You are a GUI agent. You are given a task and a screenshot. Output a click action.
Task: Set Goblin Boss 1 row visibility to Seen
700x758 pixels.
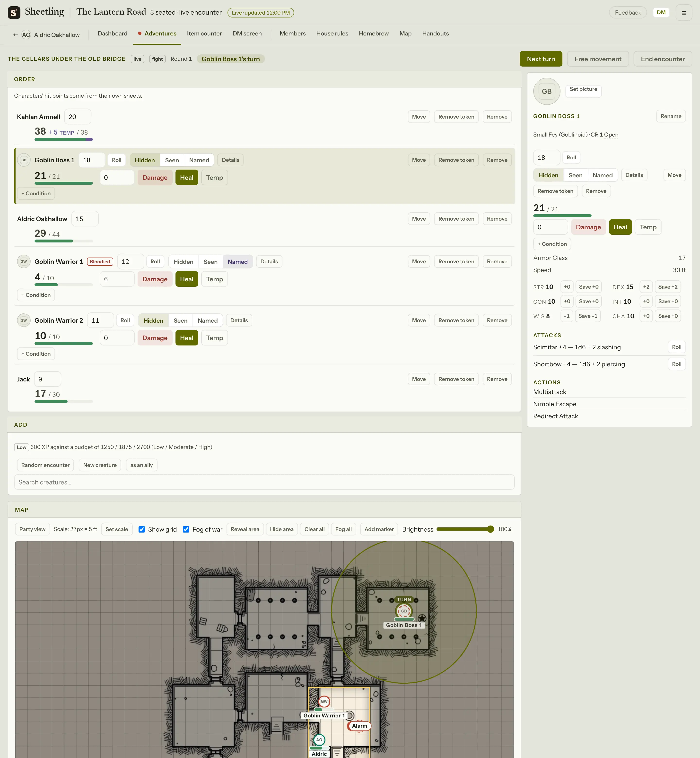coord(172,160)
